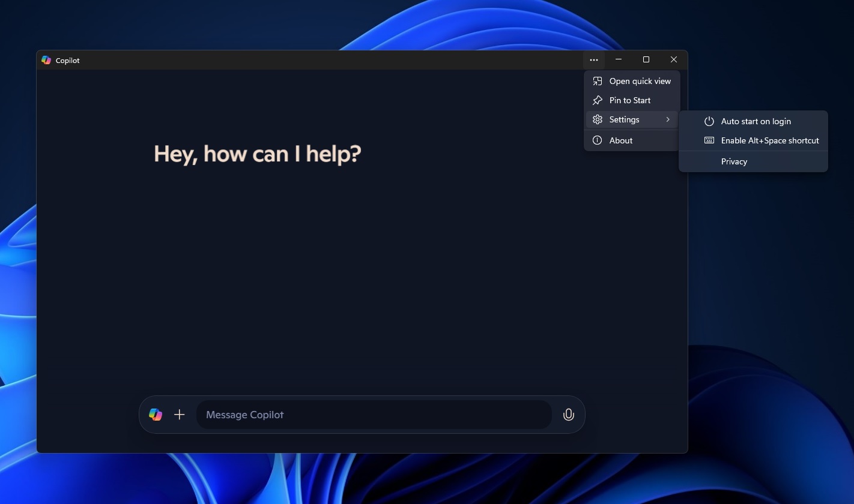The image size is (854, 504).
Task: Click the Copilot title text in title bar
Action: (68, 61)
